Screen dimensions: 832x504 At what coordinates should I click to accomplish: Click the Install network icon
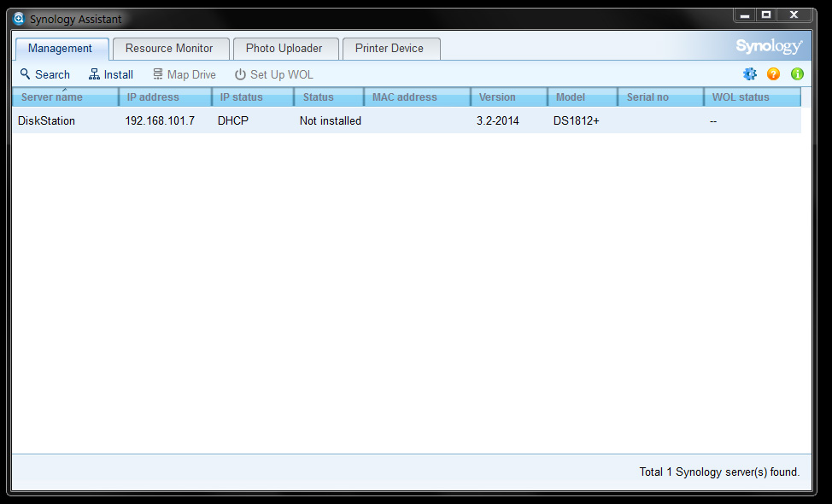point(94,73)
